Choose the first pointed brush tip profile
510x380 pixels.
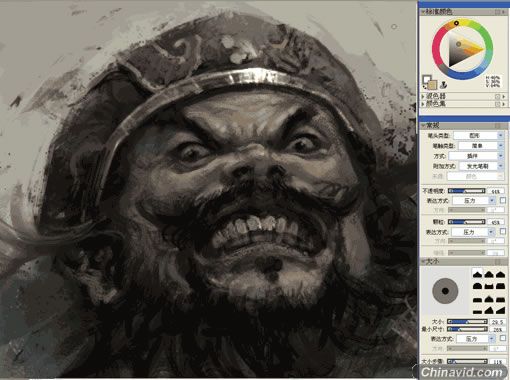[477, 274]
